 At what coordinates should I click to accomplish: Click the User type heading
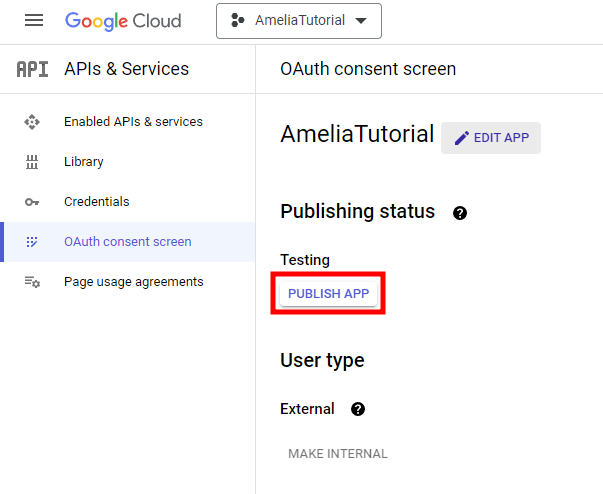tap(322, 361)
